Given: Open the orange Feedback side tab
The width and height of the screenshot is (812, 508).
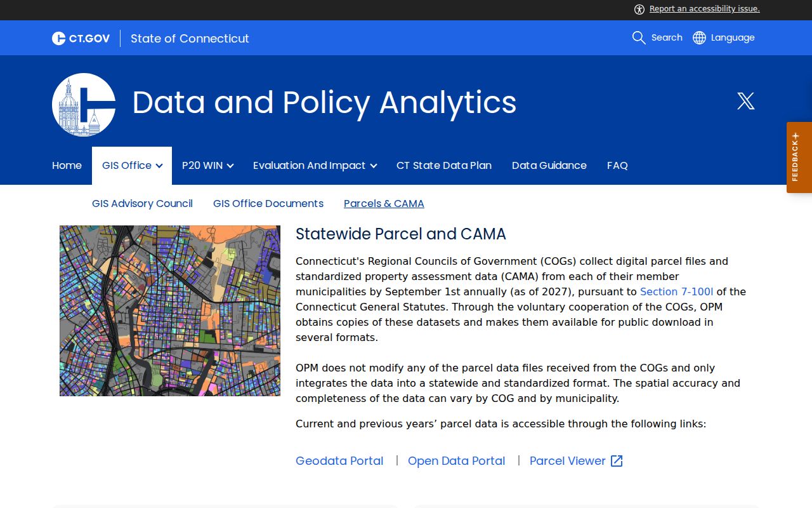Looking at the screenshot, I should (799, 157).
